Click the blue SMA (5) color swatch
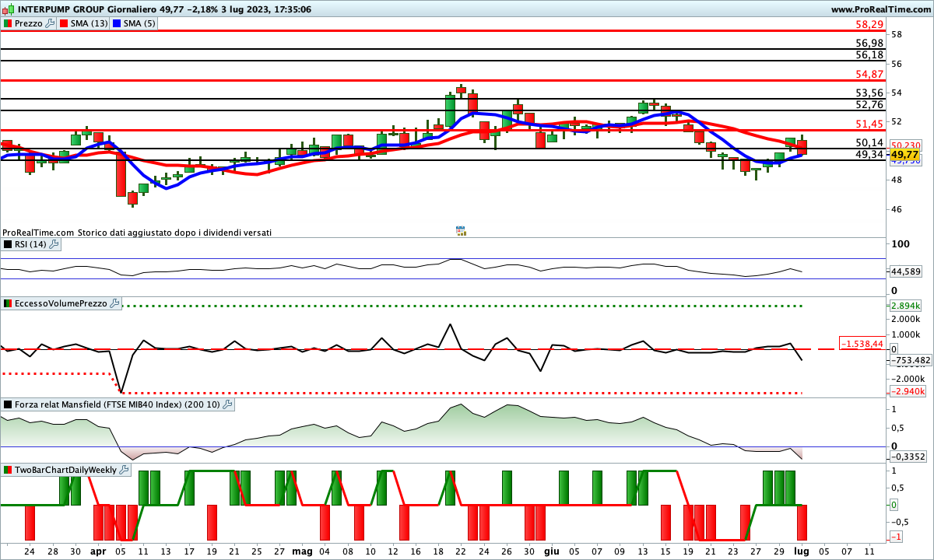Viewport: 934px width, 560px height. [x=116, y=23]
